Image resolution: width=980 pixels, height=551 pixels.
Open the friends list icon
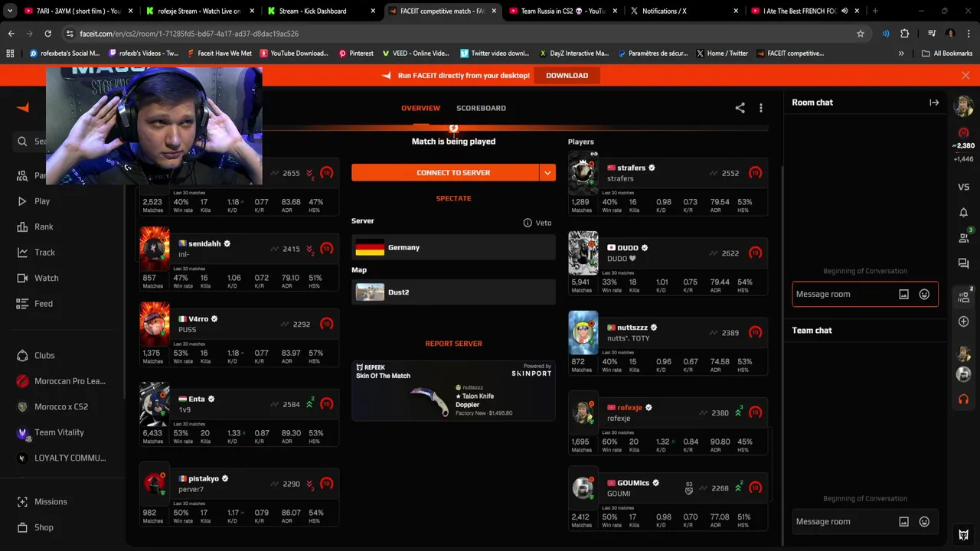[963, 238]
